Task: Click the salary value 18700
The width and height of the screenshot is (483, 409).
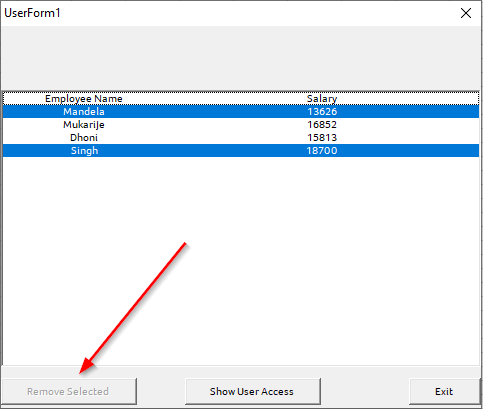Action: (322, 151)
